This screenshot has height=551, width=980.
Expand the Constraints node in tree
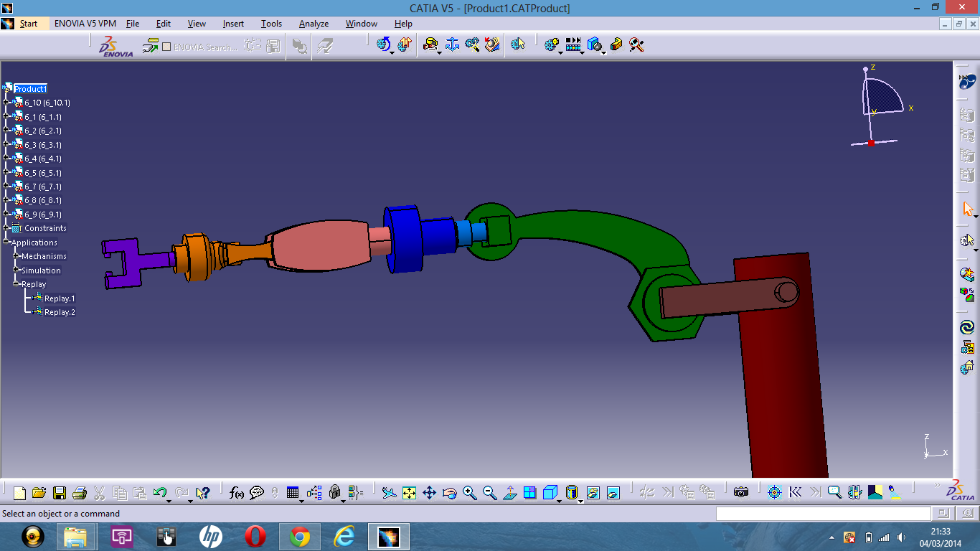point(6,228)
